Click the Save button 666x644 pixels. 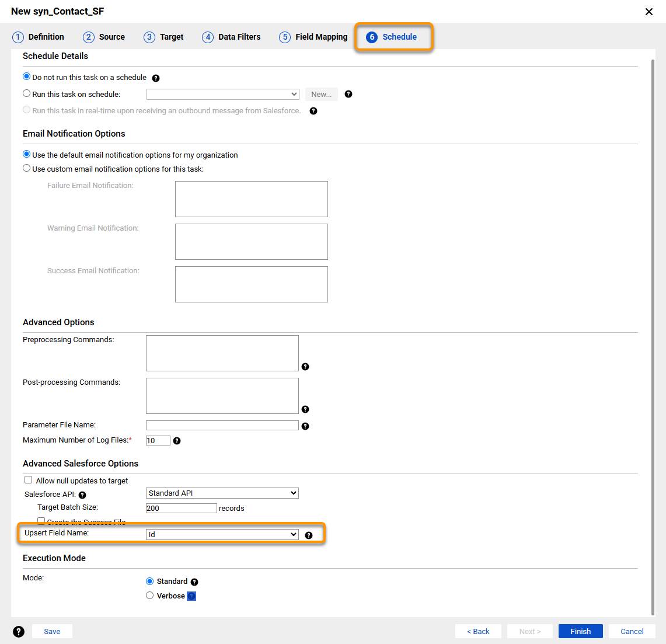(53, 631)
